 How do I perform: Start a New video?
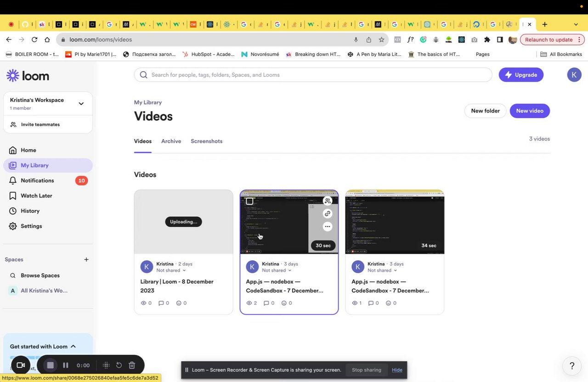coord(530,111)
